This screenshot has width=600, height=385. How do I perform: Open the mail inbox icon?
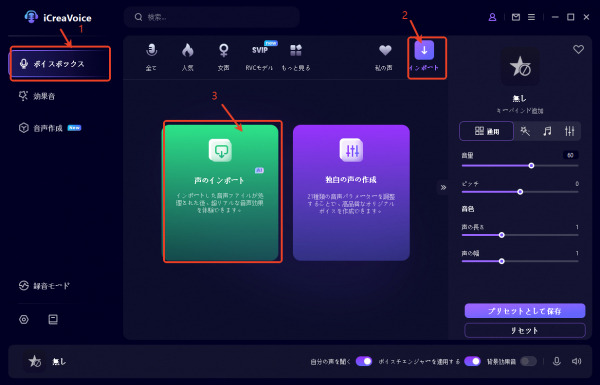tap(516, 17)
